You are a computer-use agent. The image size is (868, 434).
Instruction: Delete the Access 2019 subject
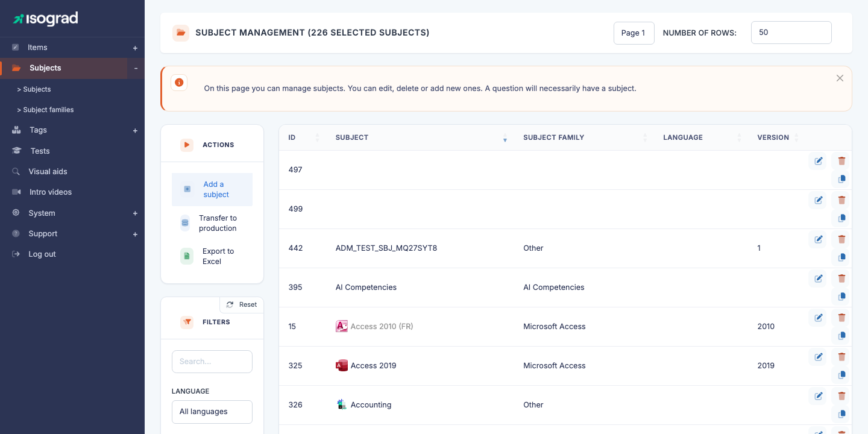tap(841, 357)
